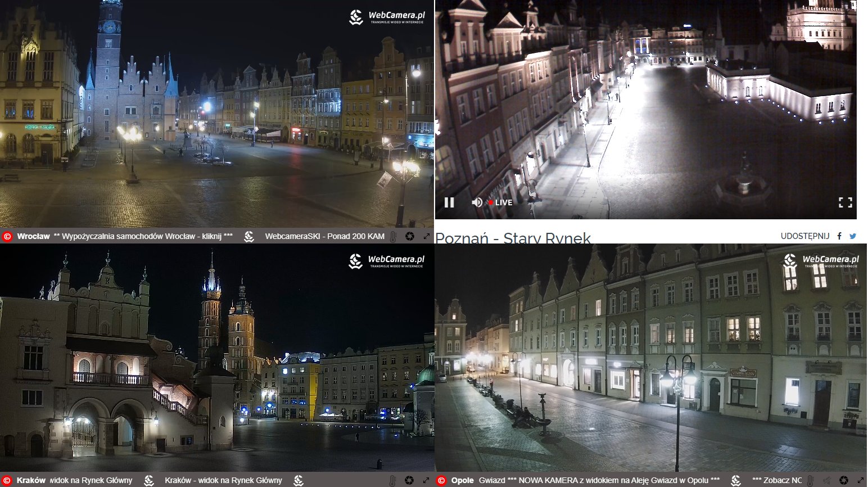This screenshot has width=868, height=487.
Task: Mute the Poznań camera volume
Action: [x=477, y=202]
